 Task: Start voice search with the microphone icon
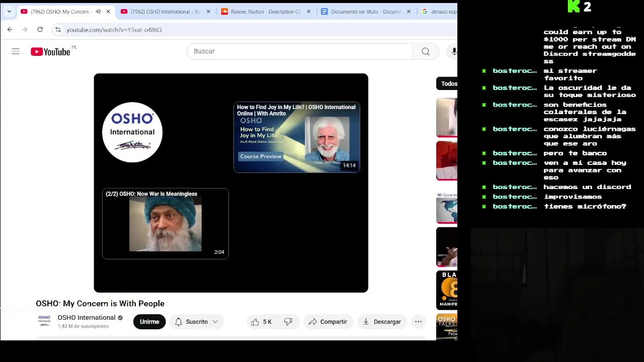pyautogui.click(x=454, y=51)
